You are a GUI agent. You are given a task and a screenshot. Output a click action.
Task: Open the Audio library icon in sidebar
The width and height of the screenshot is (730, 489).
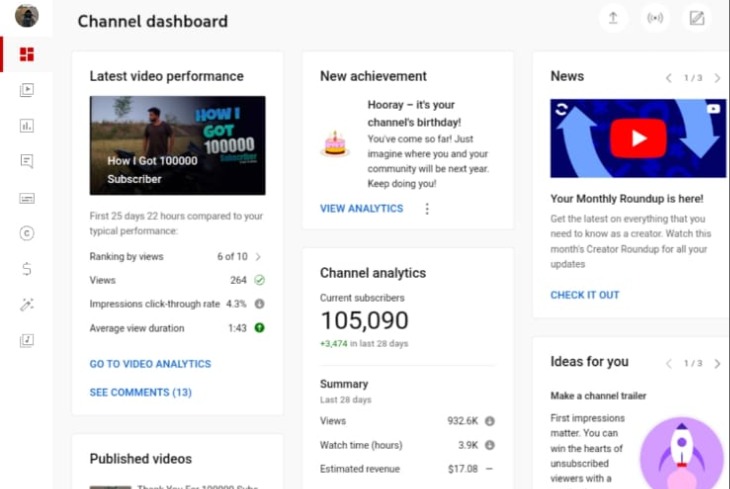[27, 340]
